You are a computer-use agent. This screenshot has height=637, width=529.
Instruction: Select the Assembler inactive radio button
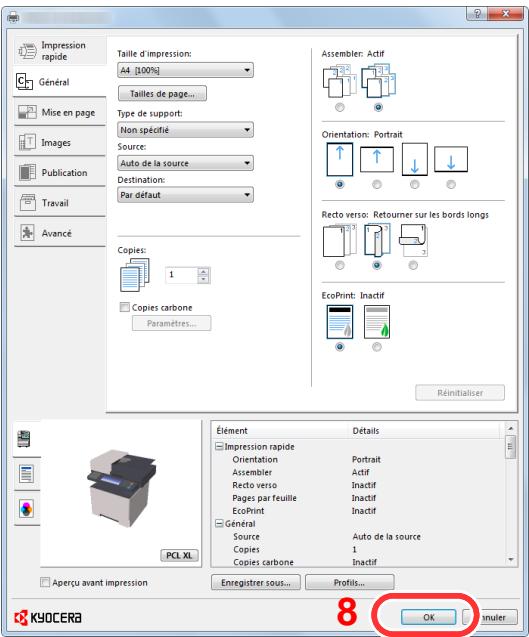(340, 107)
